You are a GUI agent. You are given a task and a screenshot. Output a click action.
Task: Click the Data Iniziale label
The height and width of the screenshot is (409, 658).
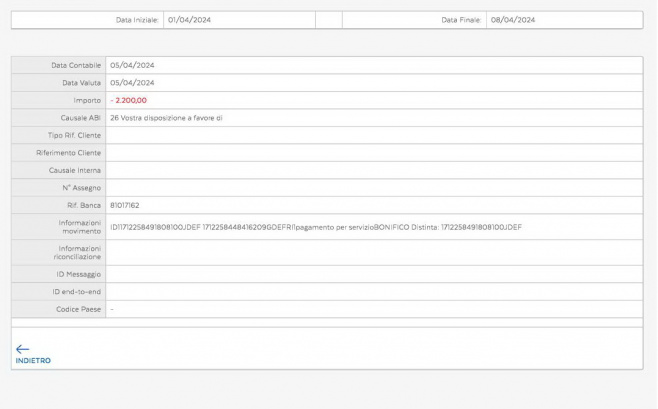137,20
